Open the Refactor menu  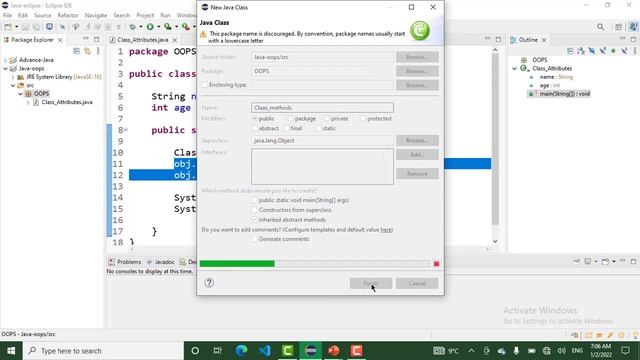point(68,15)
